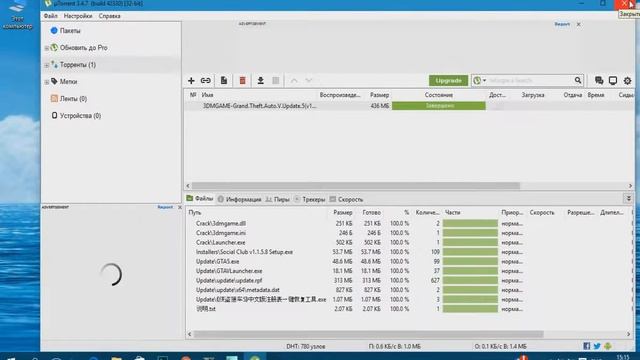Close the top advertisement banner
The image size is (640, 360).
pyautogui.click(x=578, y=24)
